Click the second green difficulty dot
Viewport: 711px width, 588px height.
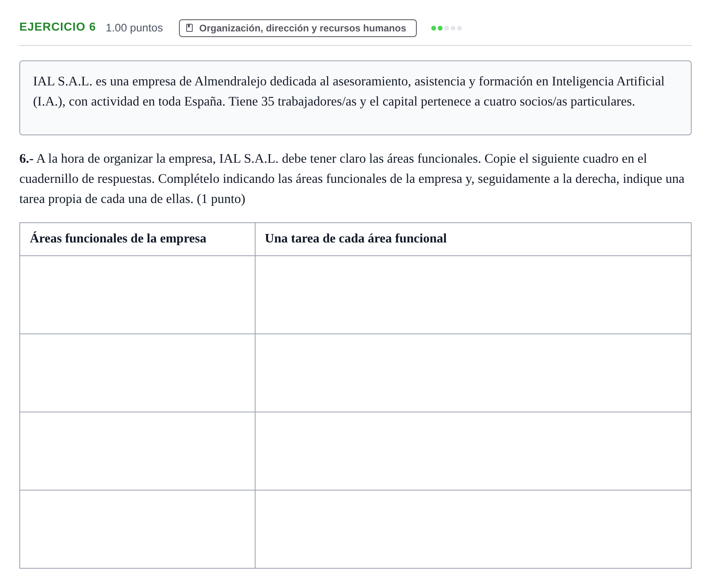point(440,28)
